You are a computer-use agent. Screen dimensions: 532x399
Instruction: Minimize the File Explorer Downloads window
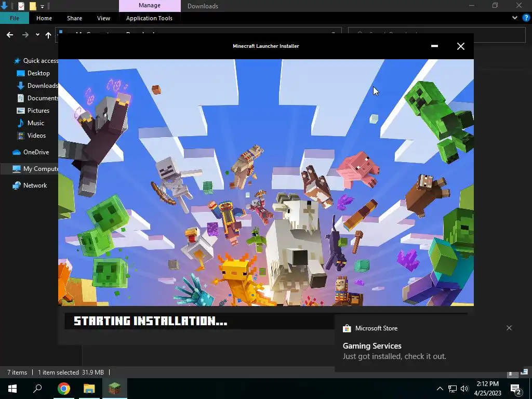[472, 5]
